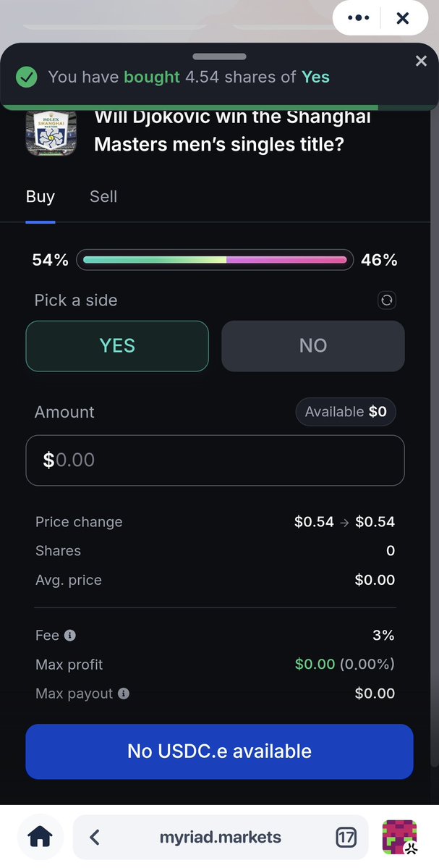This screenshot has height=868, width=439.
Task: Close the mini app with X
Action: [x=403, y=19]
